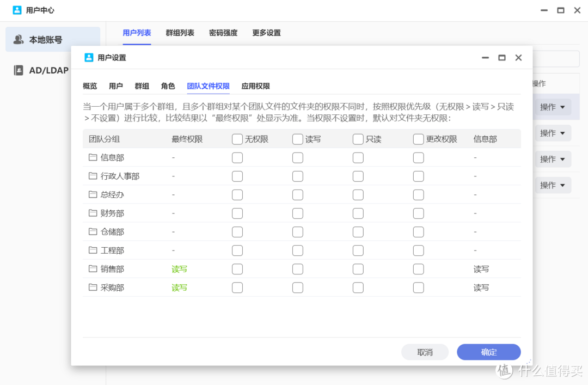Click the 销售部 folder icon
588x385 pixels.
point(92,268)
